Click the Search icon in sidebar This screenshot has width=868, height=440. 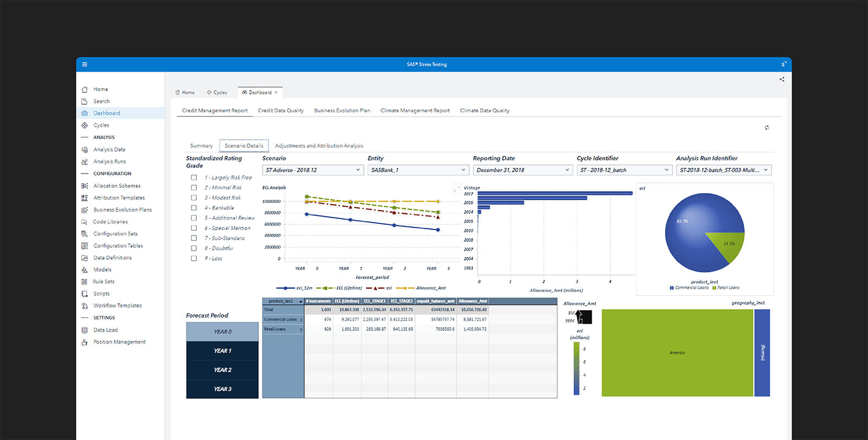[x=85, y=101]
